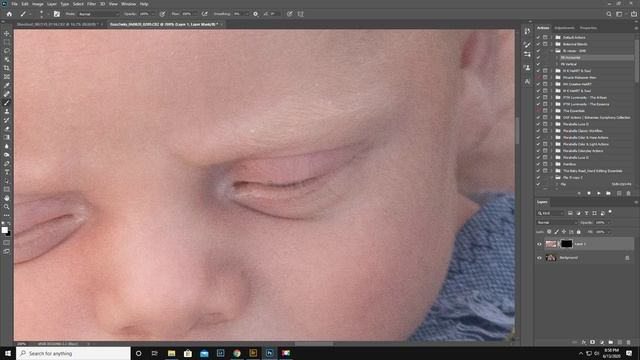Screen dimensions: 640x360
Task: Select the History Brush tool
Action: click(7, 120)
